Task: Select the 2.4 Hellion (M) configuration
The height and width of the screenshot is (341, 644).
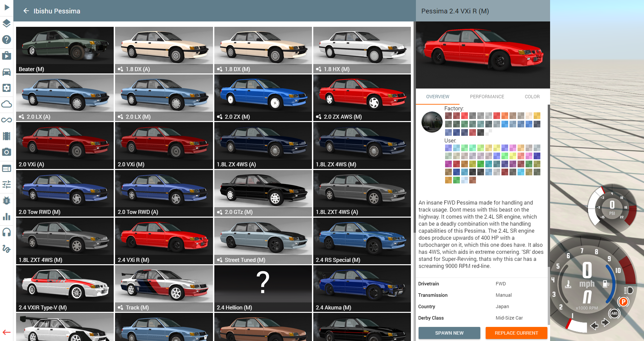Action: (263, 288)
